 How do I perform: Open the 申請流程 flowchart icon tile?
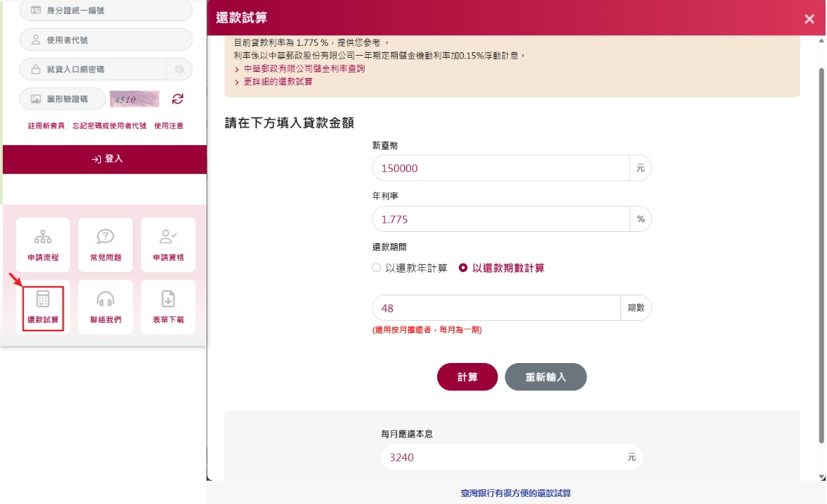43,245
